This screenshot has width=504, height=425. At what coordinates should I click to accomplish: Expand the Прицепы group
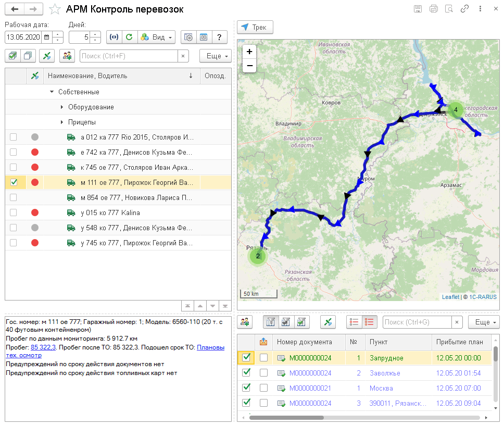[62, 122]
